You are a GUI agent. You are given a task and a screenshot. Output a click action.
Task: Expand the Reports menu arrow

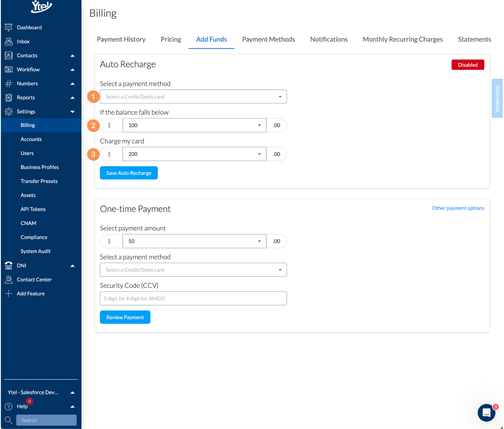pos(72,98)
